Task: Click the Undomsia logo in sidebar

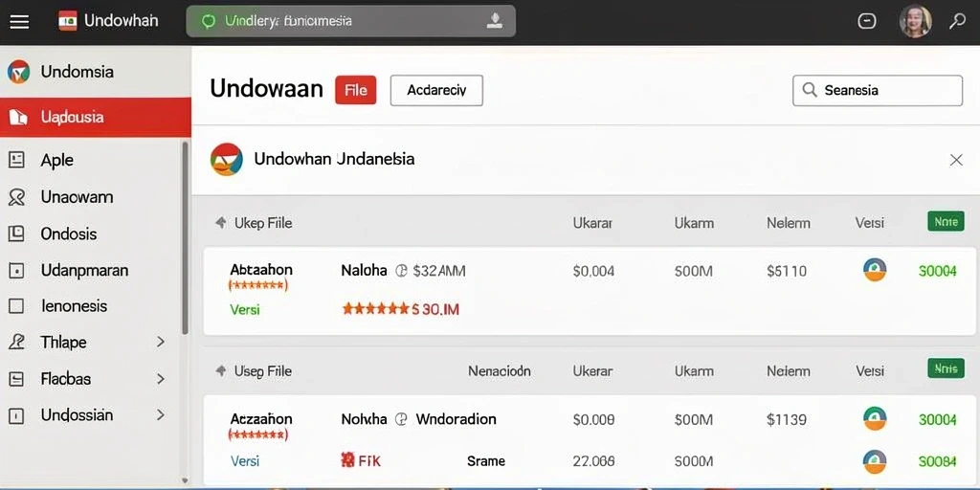Action: pos(18,72)
